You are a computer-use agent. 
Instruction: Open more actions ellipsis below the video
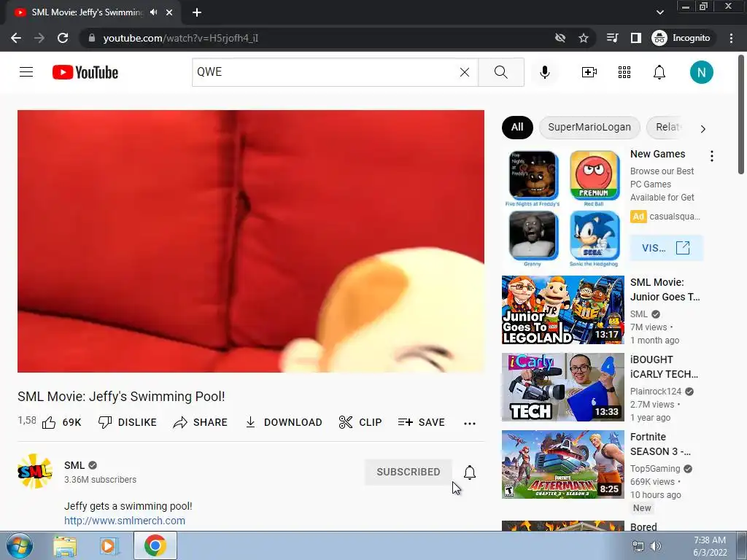[x=470, y=424]
